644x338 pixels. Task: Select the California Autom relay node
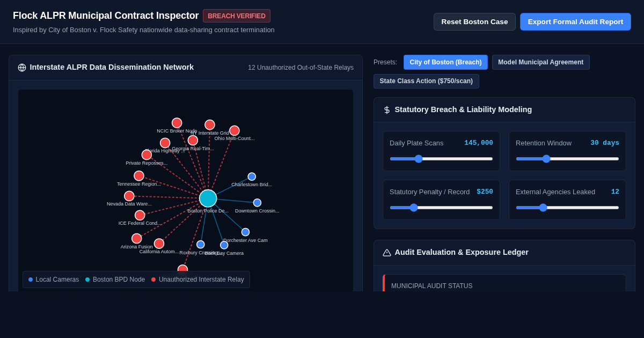pos(159,244)
